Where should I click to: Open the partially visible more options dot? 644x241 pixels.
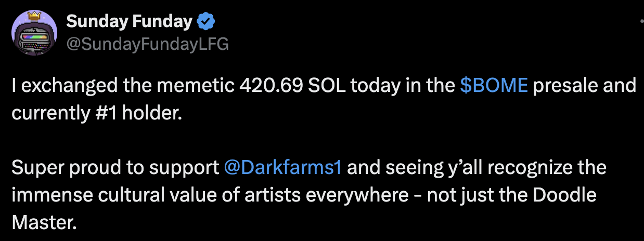pyautogui.click(x=641, y=21)
